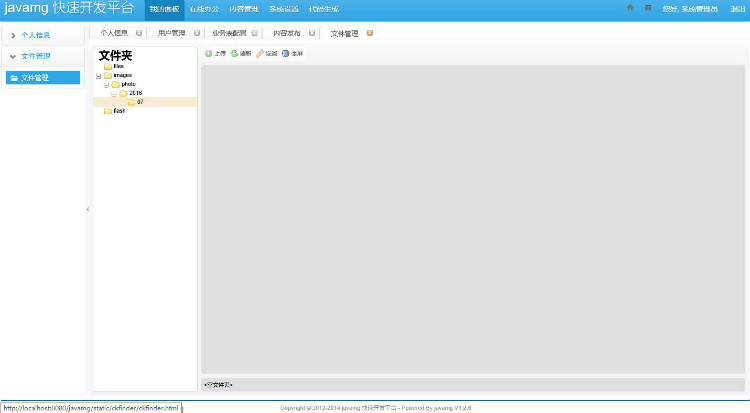
Task: Click the menu list icon in the header
Action: click(648, 8)
